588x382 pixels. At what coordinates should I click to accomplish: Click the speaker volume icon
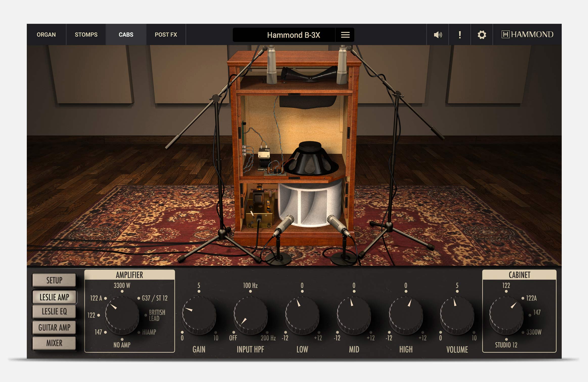438,35
